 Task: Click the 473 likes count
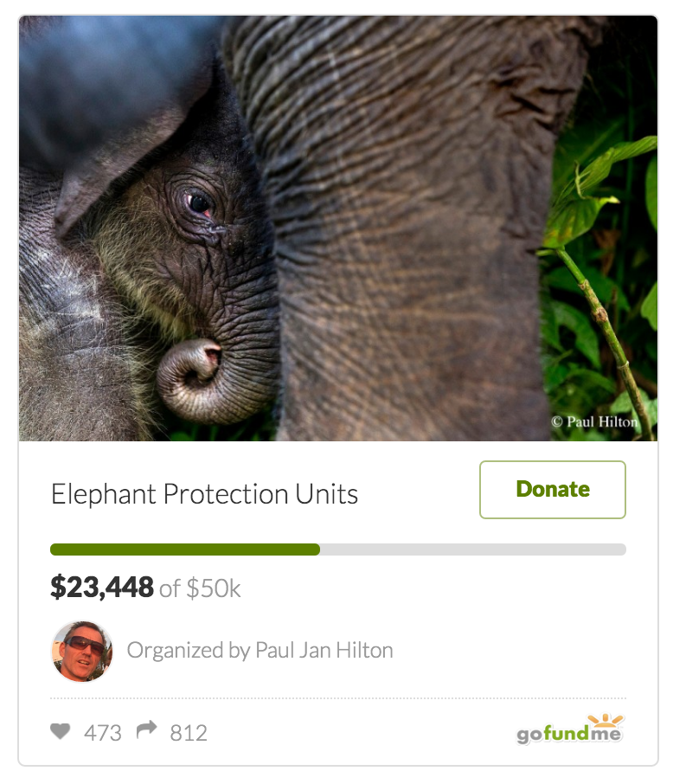(x=103, y=733)
